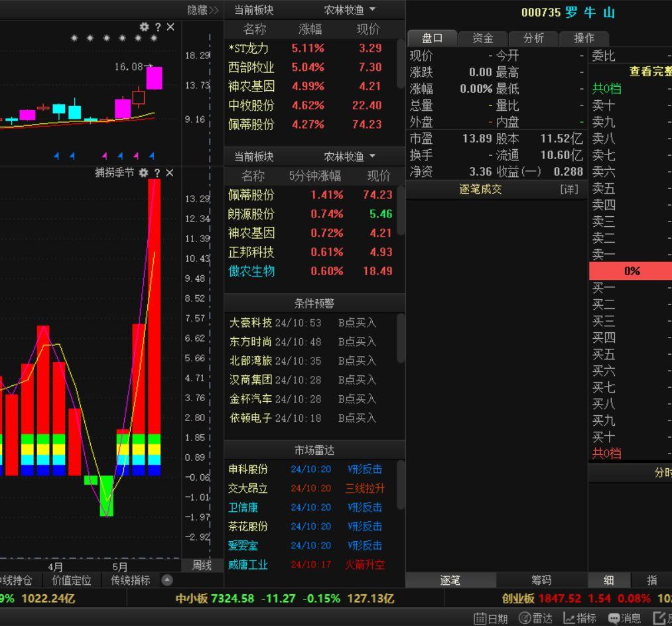The width and height of the screenshot is (672, 626).
Task: Open the 指标 indicator chart tool
Action: click(580, 618)
